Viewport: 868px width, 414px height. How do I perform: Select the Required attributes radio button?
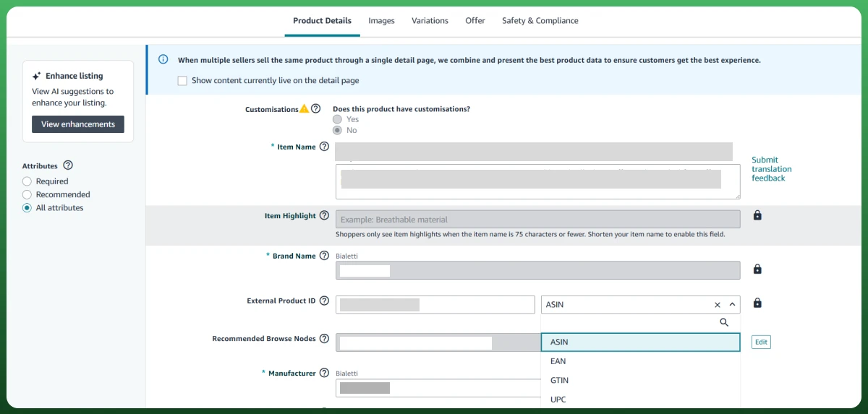27,181
